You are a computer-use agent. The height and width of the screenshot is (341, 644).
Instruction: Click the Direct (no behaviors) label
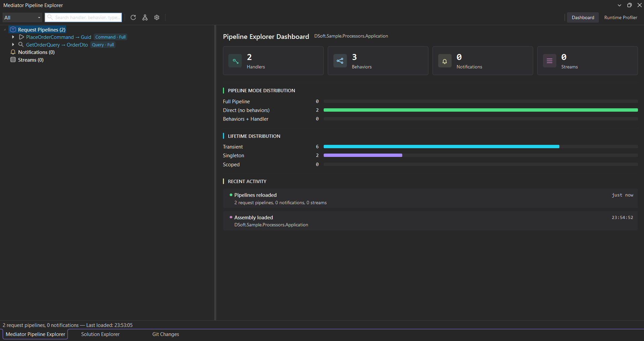click(246, 110)
